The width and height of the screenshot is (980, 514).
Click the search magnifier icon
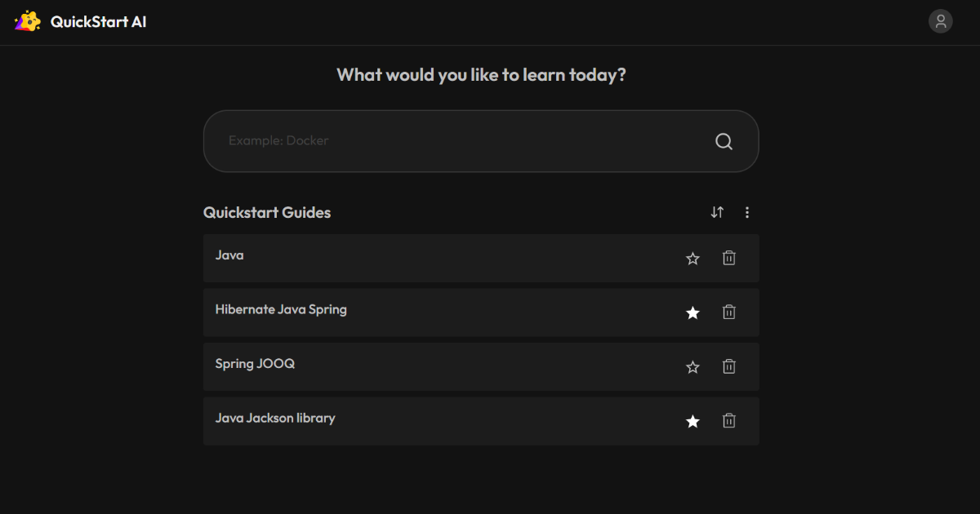point(724,141)
